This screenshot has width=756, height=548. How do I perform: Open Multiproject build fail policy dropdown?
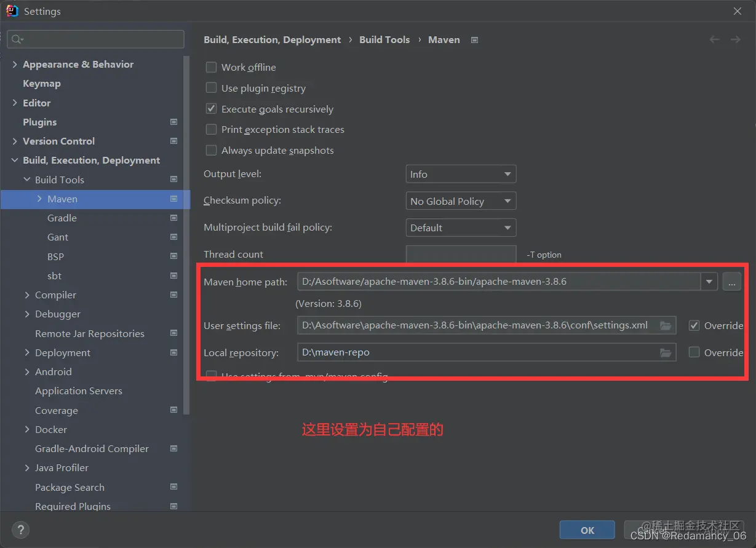pos(461,228)
